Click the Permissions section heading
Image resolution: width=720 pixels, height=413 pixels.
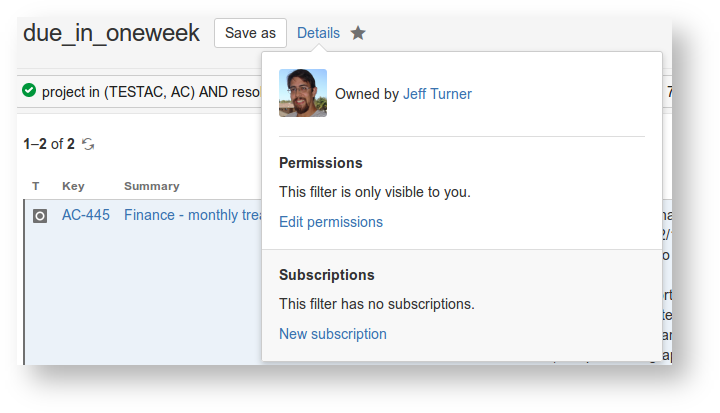coord(320,163)
